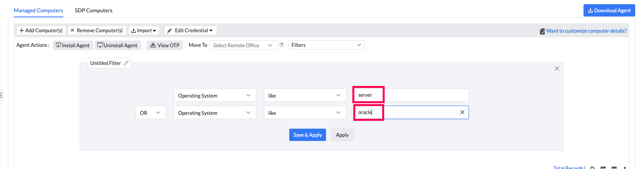The width and height of the screenshot is (644, 169).
Task: Click the text field containing 'server'
Action: (411, 95)
